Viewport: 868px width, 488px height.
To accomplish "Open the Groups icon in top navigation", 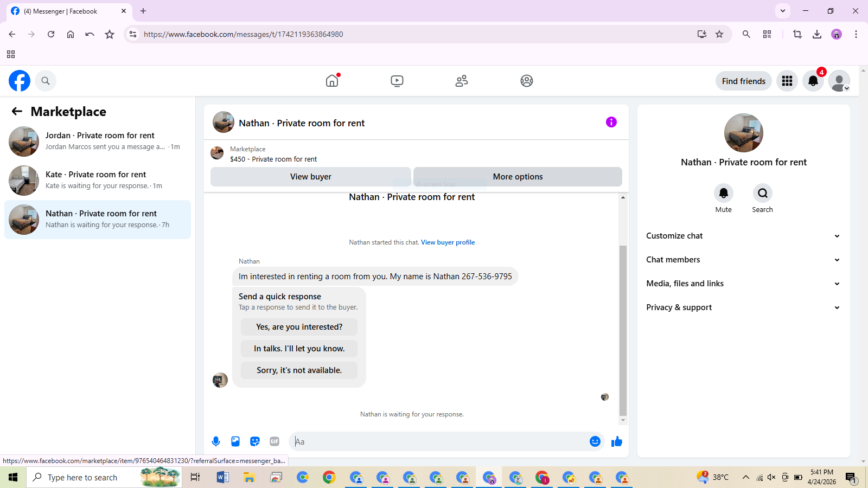I will (x=527, y=81).
